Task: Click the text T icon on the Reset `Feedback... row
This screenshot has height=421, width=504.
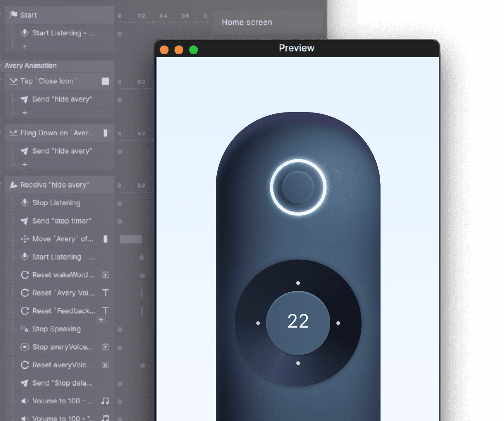Action: click(105, 311)
